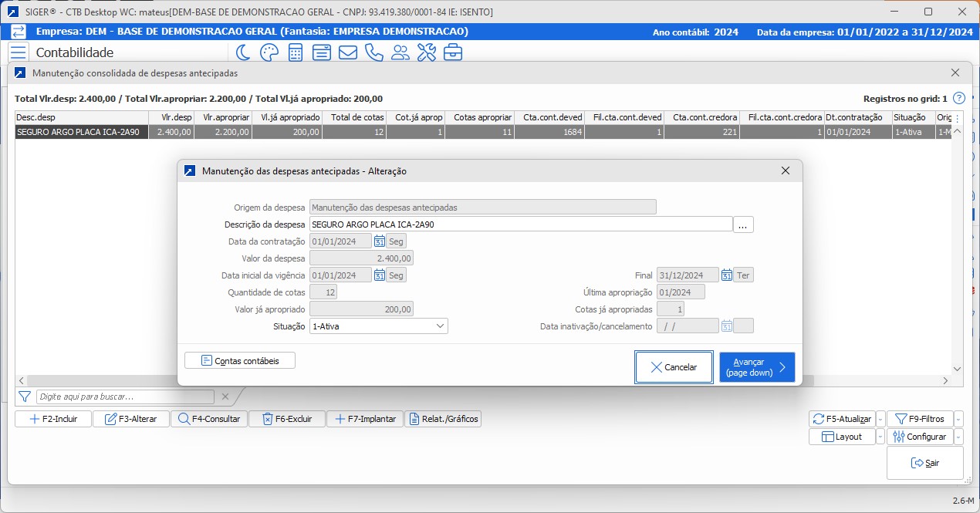Click the ellipsis button beside description field

(743, 224)
